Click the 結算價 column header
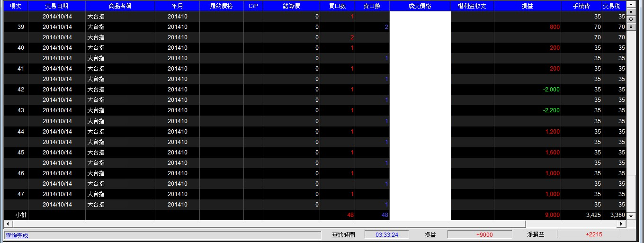The image size is (644, 243). tap(291, 6)
